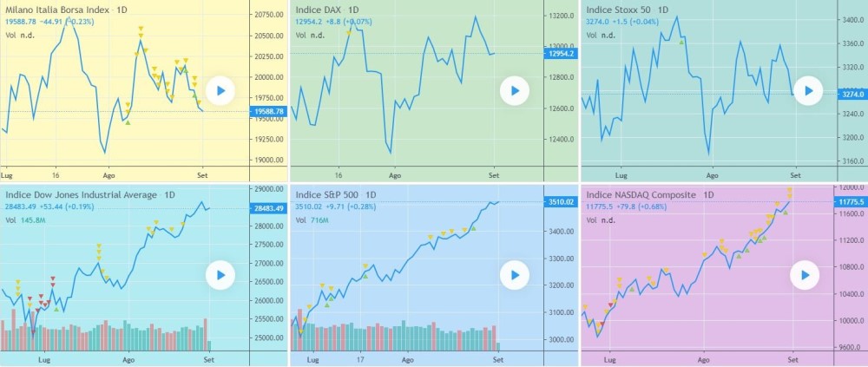Open the Indice S&P 500 title
This screenshot has height=367, width=868.
tap(327, 194)
